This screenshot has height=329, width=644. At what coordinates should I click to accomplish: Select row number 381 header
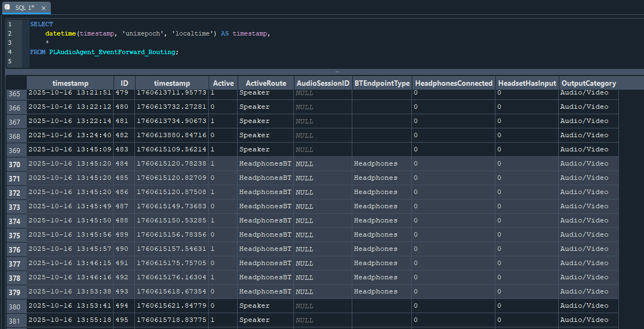point(15,320)
